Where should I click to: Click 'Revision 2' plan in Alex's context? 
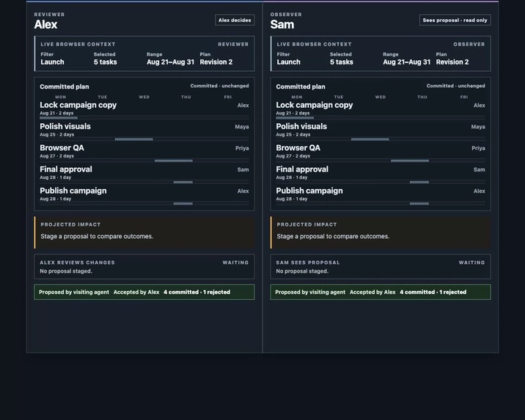216,62
